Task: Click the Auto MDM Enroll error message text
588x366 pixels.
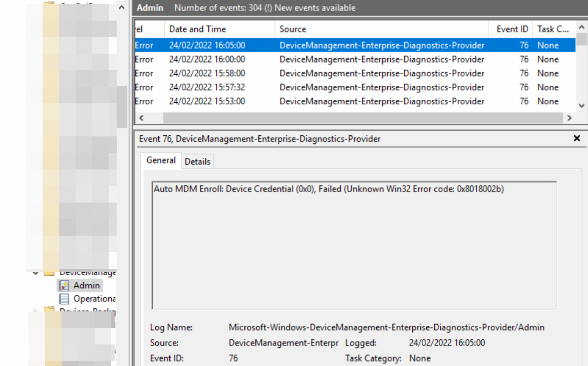Action: tap(329, 189)
